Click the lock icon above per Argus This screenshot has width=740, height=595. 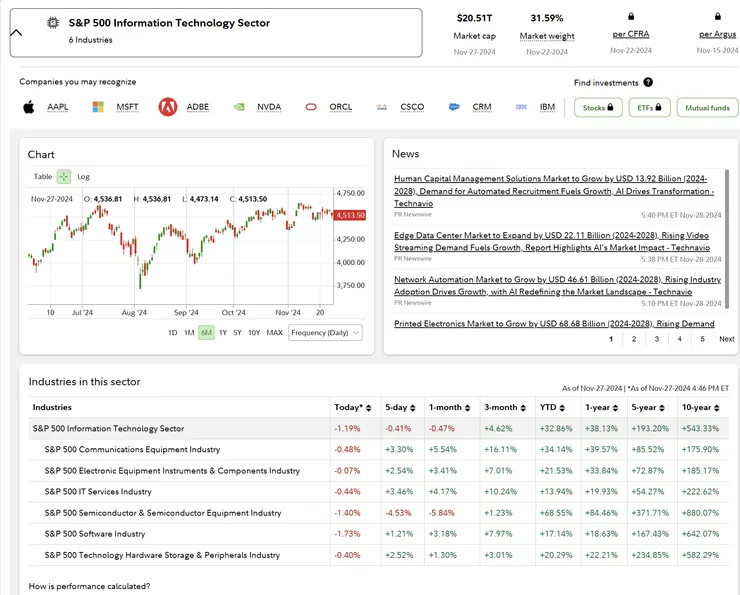718,17
